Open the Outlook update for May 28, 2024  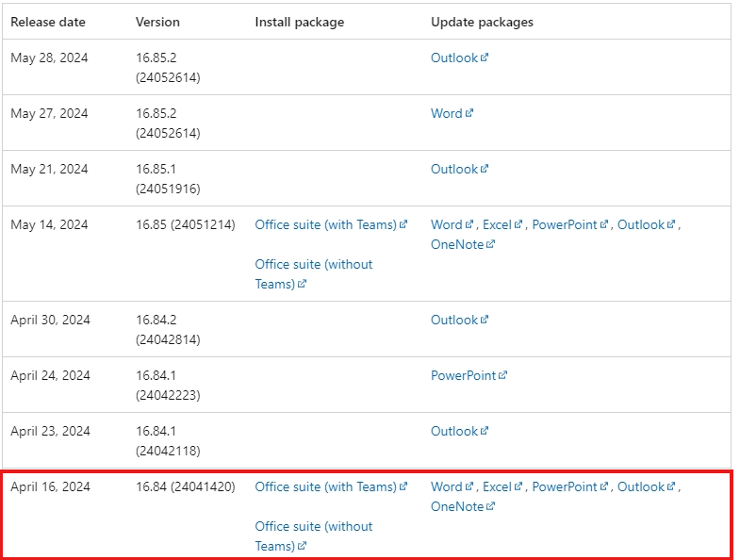point(459,58)
